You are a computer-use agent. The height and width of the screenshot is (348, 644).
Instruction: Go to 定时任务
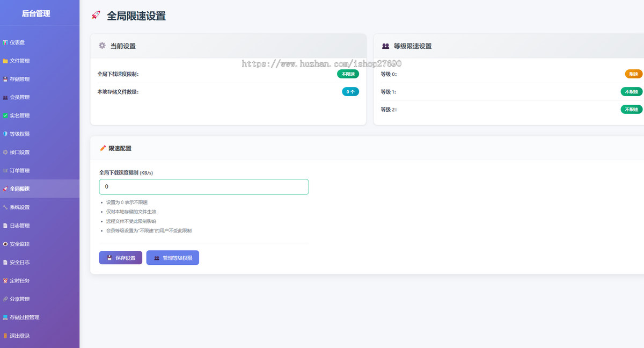[40, 280]
